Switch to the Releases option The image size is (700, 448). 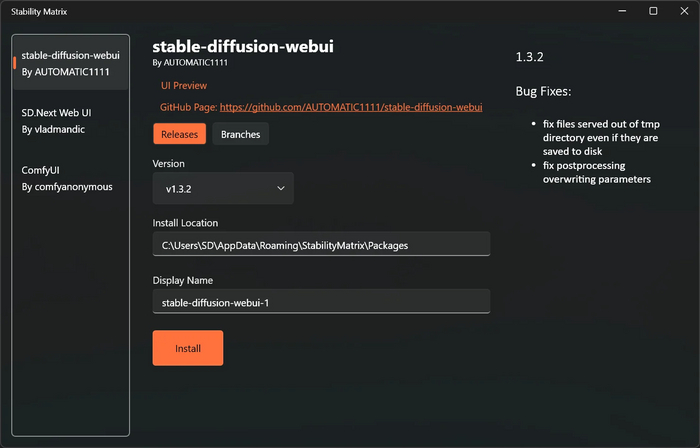[x=180, y=134]
